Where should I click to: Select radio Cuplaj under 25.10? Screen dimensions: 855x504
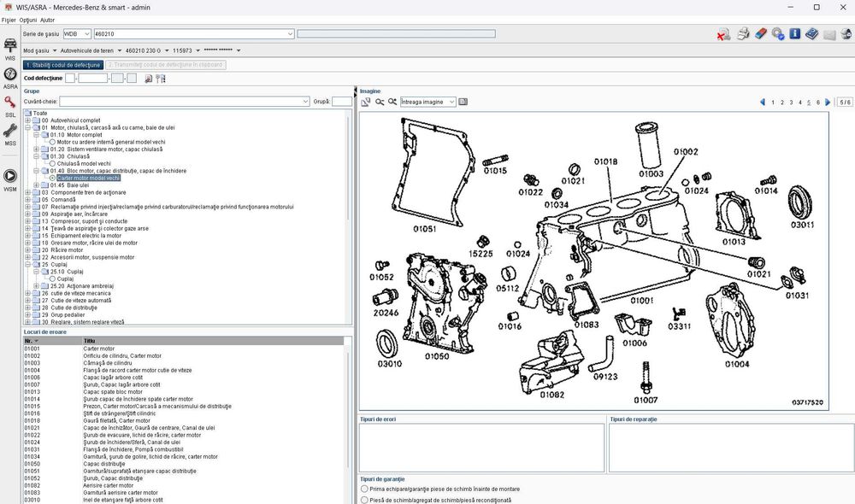(52, 279)
